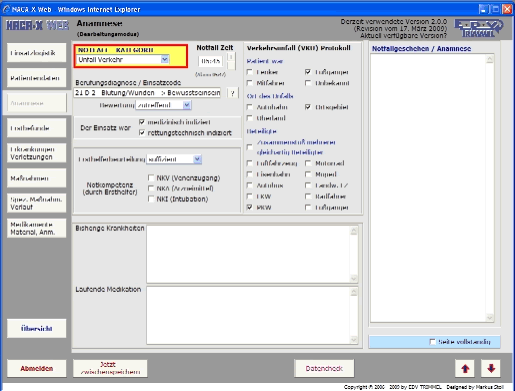Check Landw. FZ under Beteiligte

tap(308, 185)
